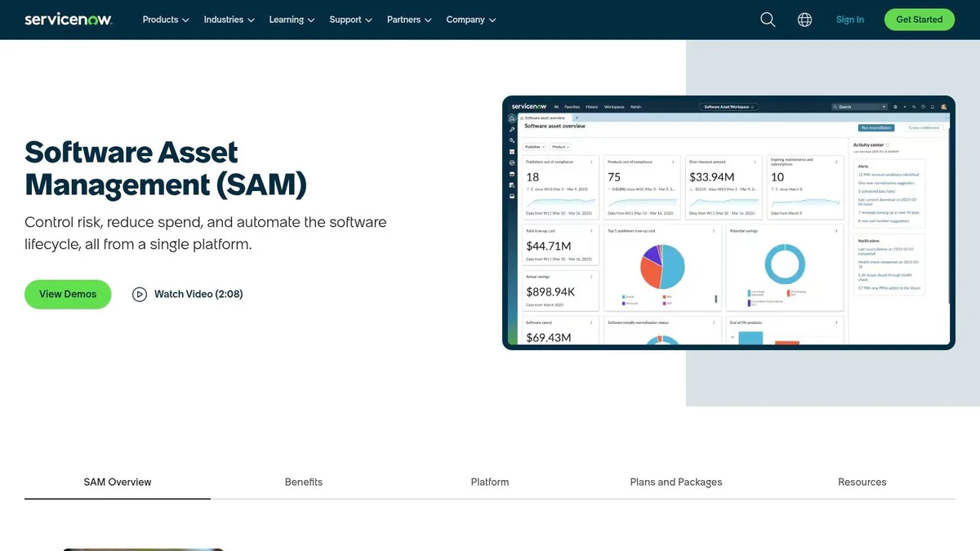980x551 pixels.
Task: Open the Resources tab
Action: pos(862,482)
